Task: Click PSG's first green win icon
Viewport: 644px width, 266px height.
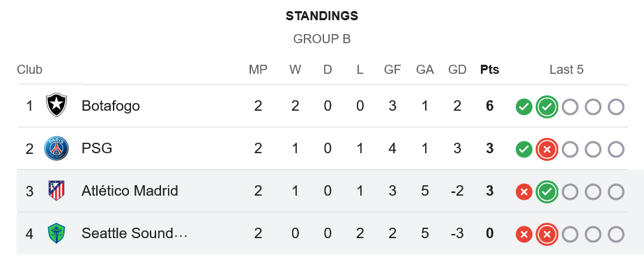Action: point(523,150)
